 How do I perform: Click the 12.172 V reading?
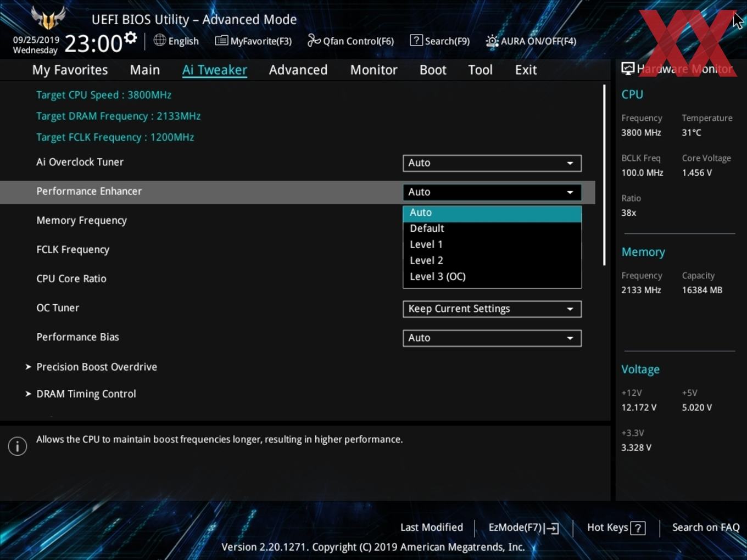639,407
